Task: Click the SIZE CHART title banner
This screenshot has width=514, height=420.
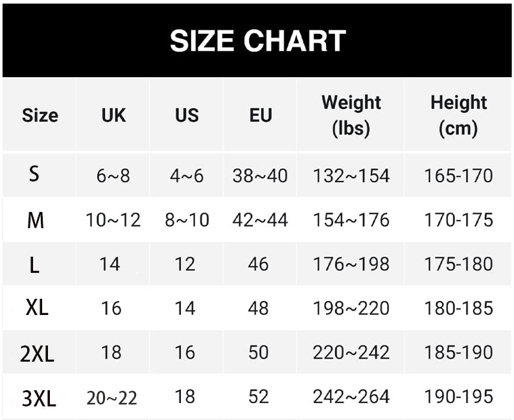Action: 257,41
